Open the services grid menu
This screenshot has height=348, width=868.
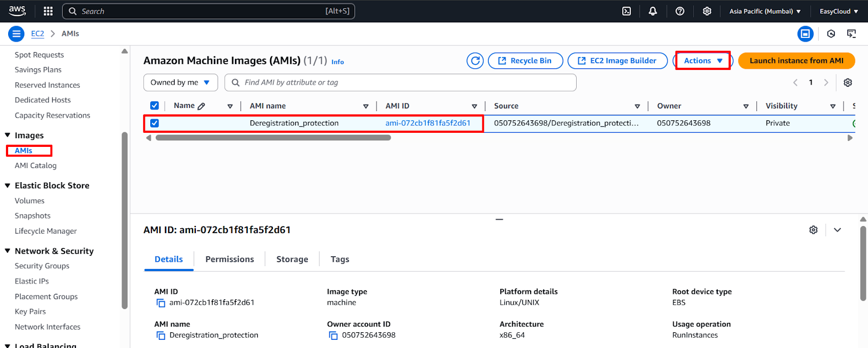[48, 11]
